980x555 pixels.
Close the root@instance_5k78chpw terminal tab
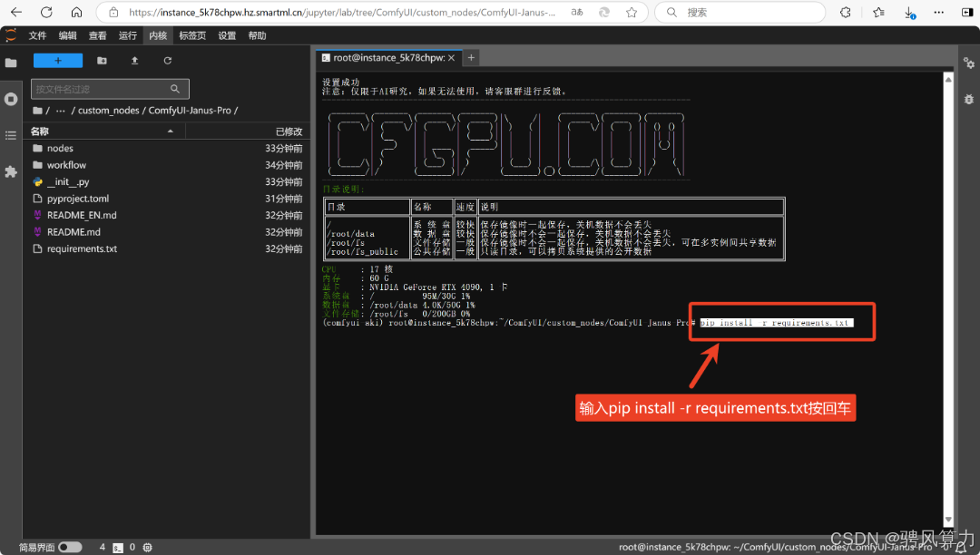coord(452,57)
